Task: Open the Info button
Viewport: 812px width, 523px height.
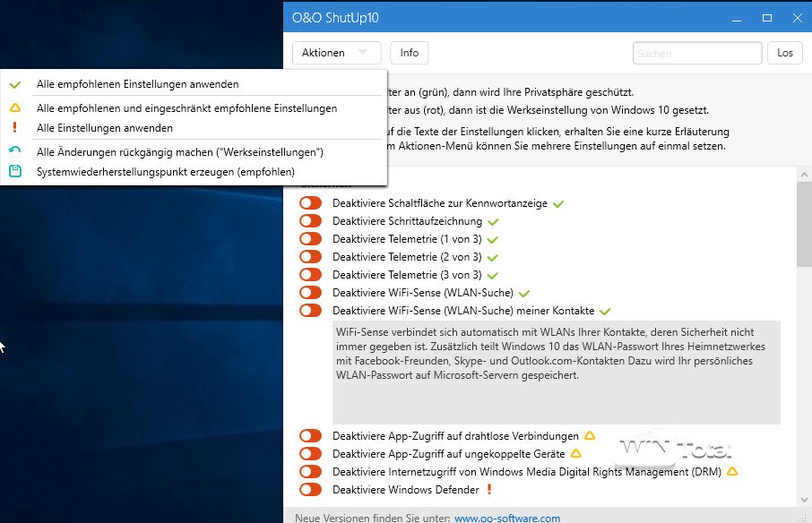Action: (409, 53)
